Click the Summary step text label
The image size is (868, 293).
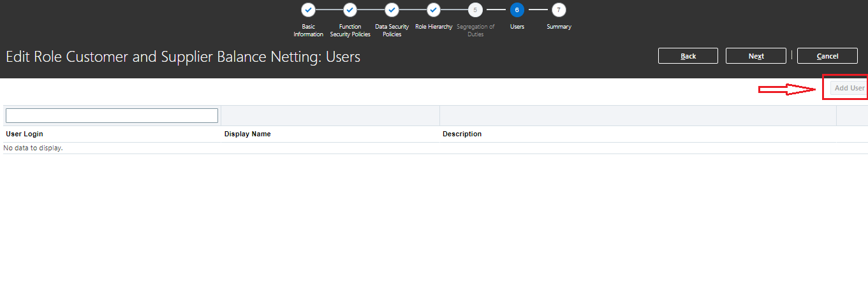[x=559, y=27]
